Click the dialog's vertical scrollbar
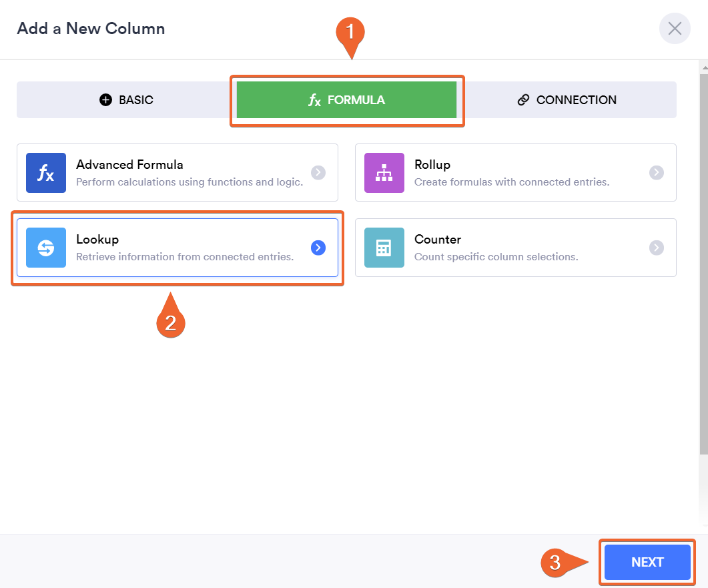 click(x=703, y=267)
